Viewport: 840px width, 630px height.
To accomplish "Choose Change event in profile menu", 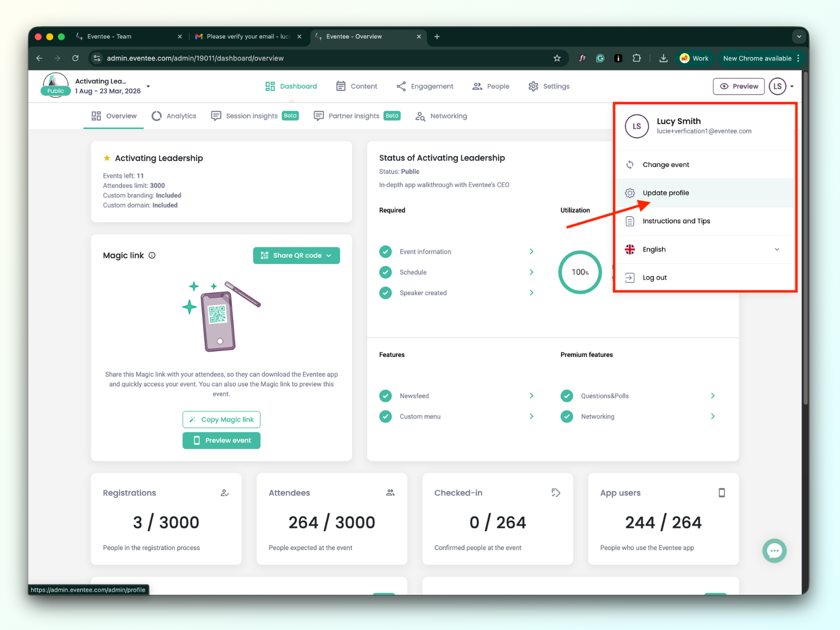I will pyautogui.click(x=704, y=165).
